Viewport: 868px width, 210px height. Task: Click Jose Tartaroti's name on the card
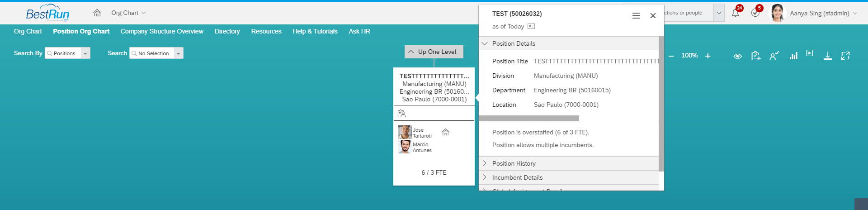422,133
